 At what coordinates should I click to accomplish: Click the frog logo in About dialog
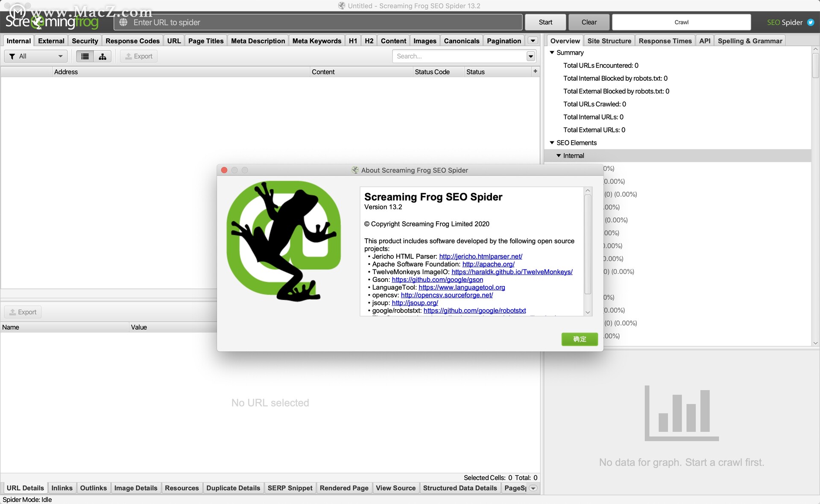(284, 241)
